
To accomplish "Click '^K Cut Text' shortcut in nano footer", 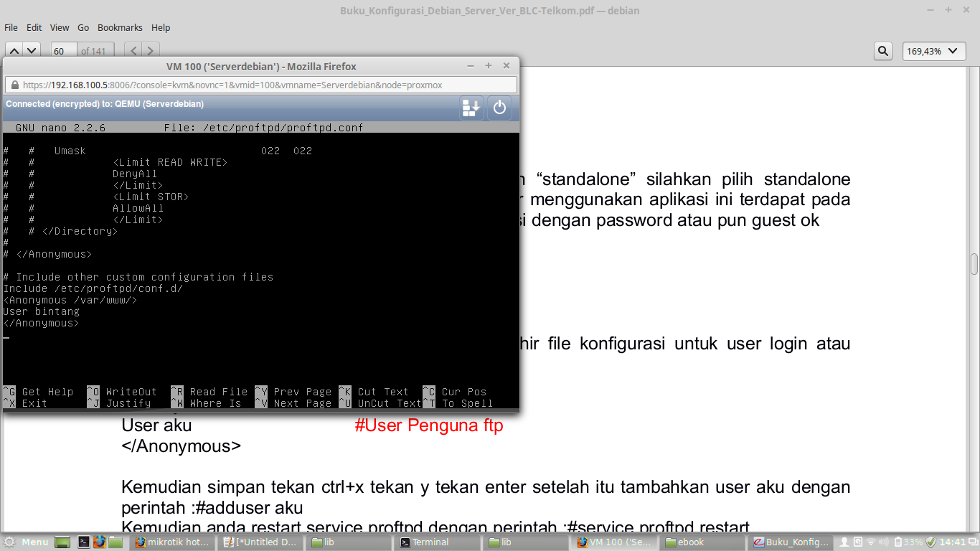I will pyautogui.click(x=374, y=392).
